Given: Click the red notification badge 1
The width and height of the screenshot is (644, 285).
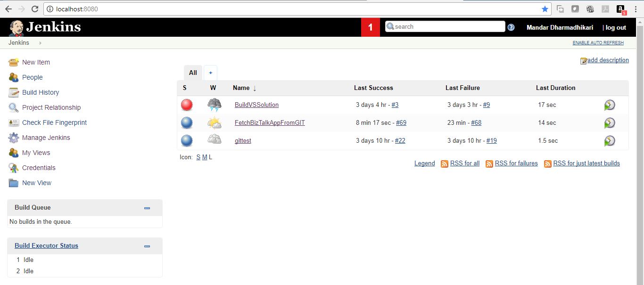Looking at the screenshot, I should tap(371, 27).
